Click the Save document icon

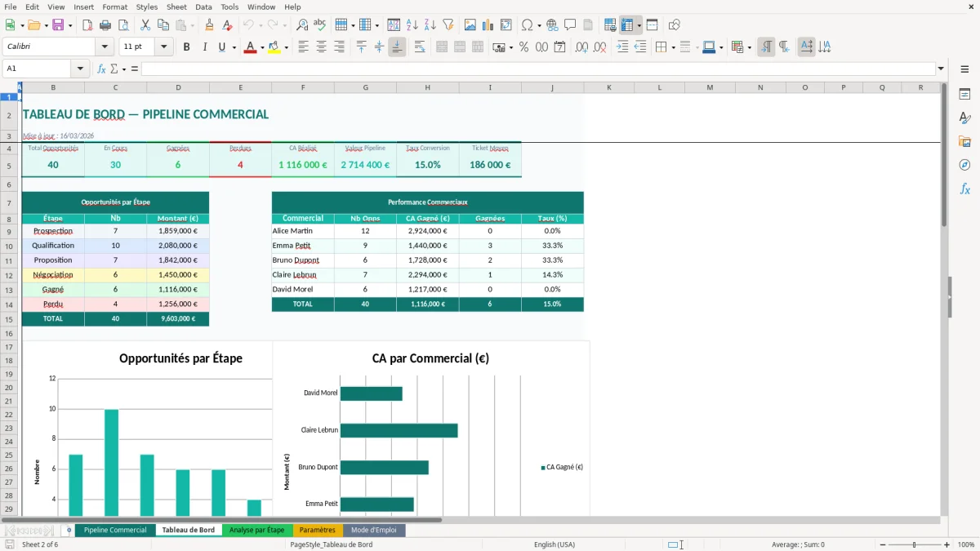(x=58, y=25)
